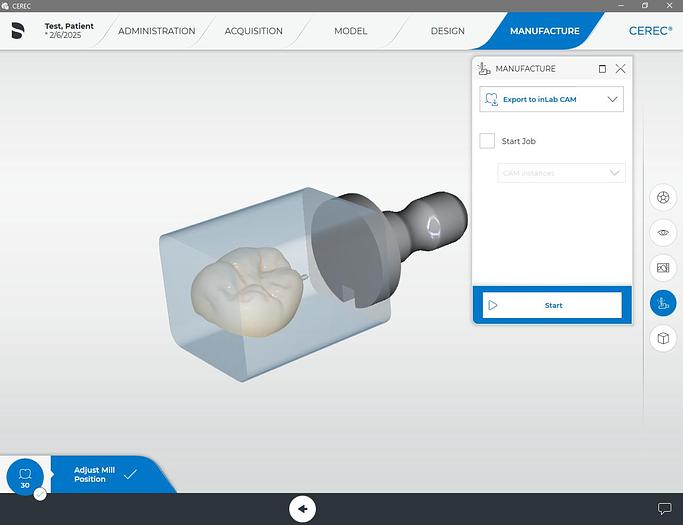This screenshot has width=683, height=525.
Task: Click the crown restoration in the block
Action: coord(247,291)
